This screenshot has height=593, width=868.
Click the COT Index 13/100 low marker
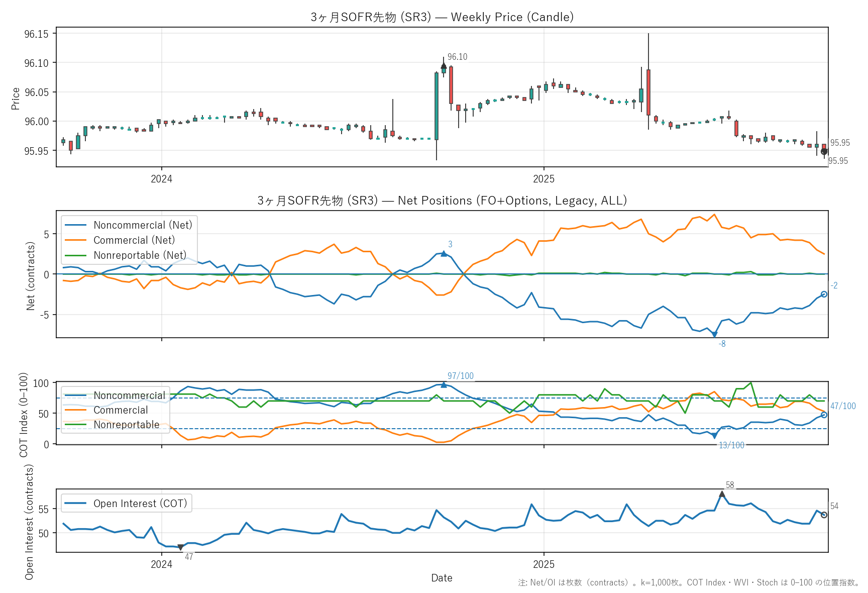tap(714, 436)
